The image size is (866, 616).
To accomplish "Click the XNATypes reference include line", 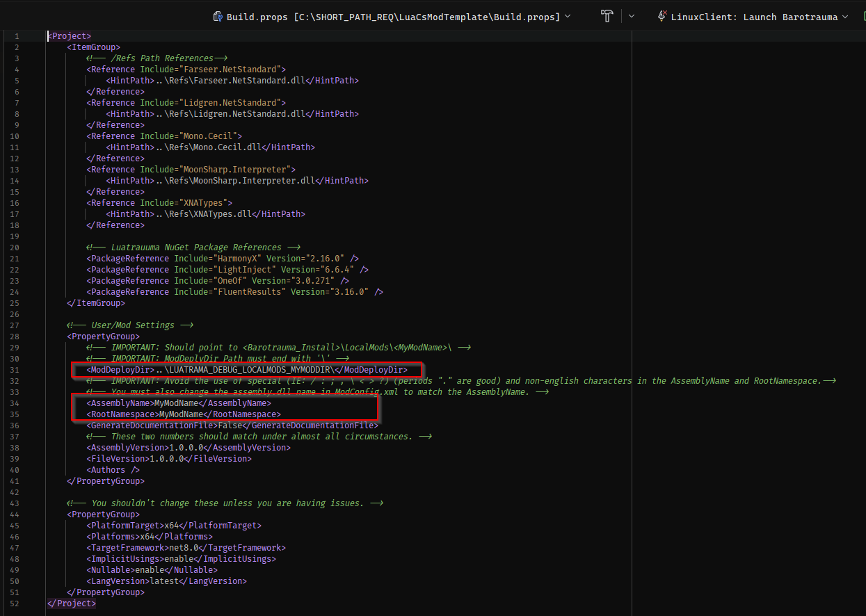I will pos(159,202).
